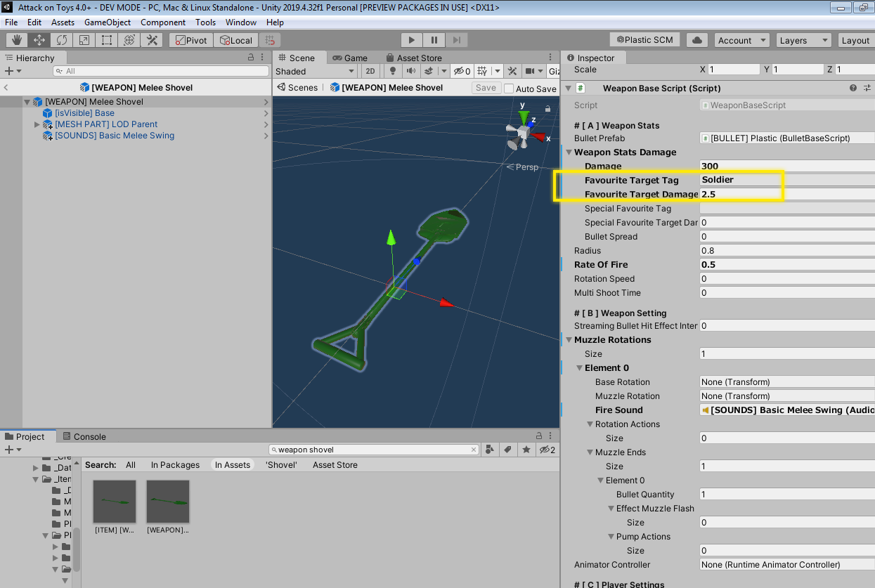This screenshot has height=588, width=875.
Task: Select the Rotate tool
Action: coord(62,40)
